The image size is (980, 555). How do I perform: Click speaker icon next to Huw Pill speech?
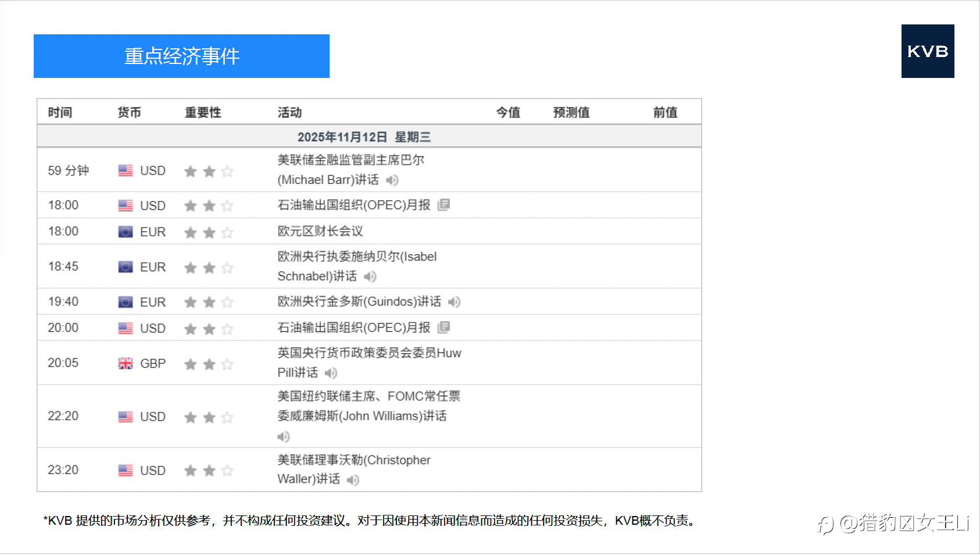(331, 373)
